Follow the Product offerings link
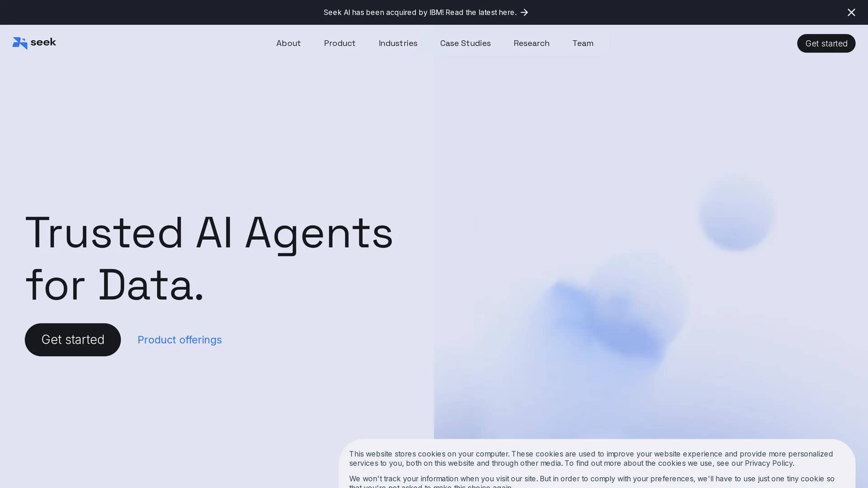The width and height of the screenshot is (868, 488). point(179,340)
